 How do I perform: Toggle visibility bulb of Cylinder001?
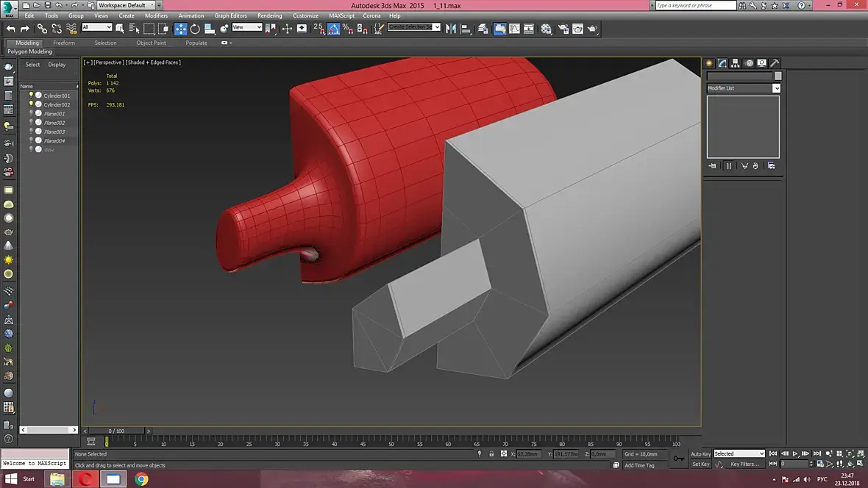(32, 96)
